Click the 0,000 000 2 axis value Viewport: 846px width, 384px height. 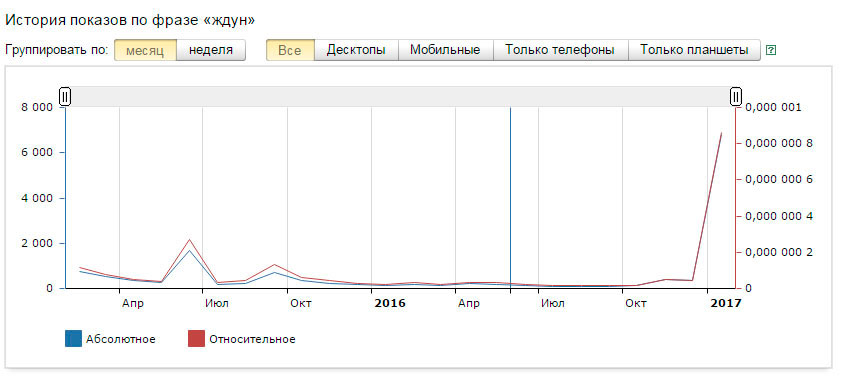[x=780, y=252]
